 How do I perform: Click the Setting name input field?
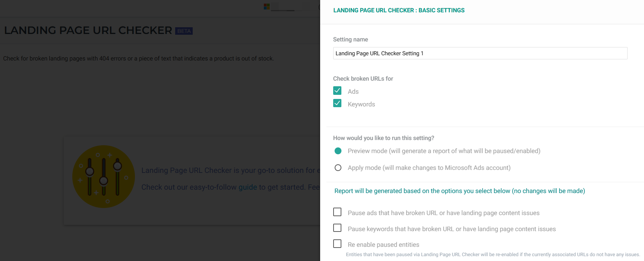coord(480,53)
